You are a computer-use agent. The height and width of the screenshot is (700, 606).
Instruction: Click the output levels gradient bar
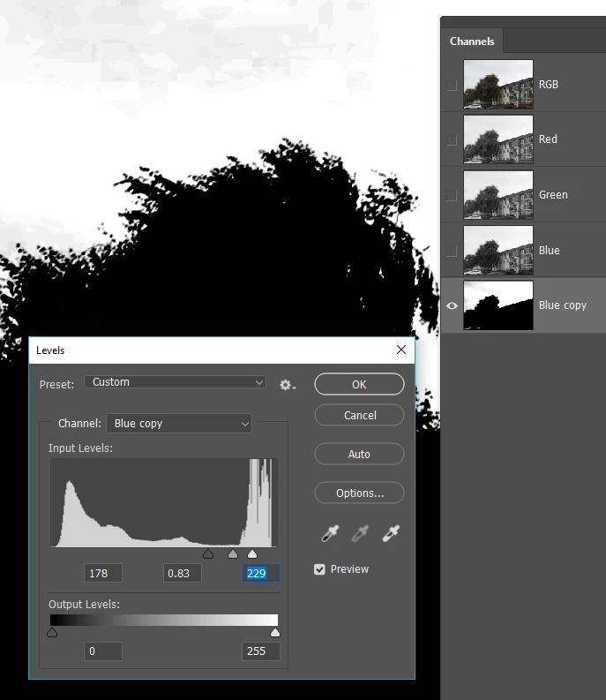click(x=164, y=620)
